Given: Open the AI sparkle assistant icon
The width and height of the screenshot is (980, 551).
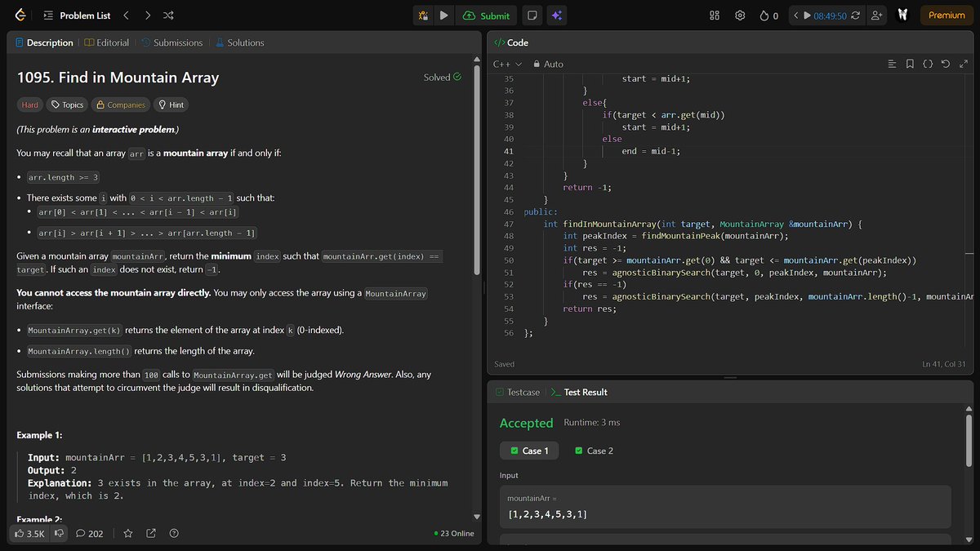Looking at the screenshot, I should click(x=556, y=16).
